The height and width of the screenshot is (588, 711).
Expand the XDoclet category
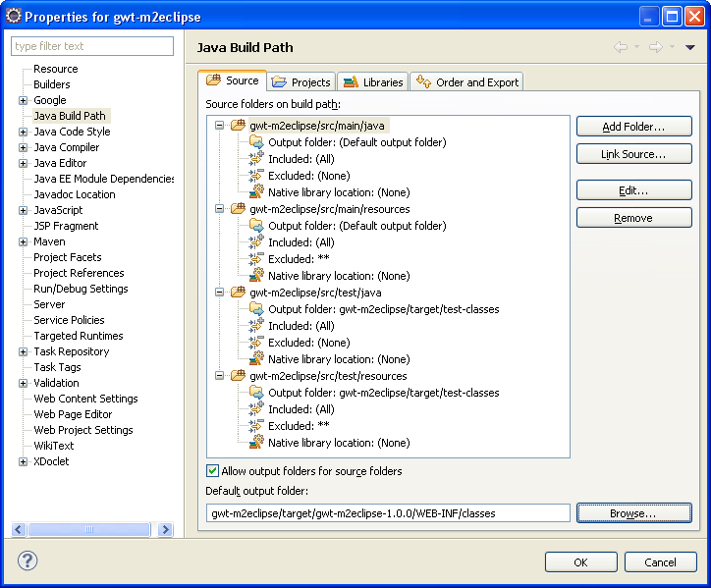(24, 461)
